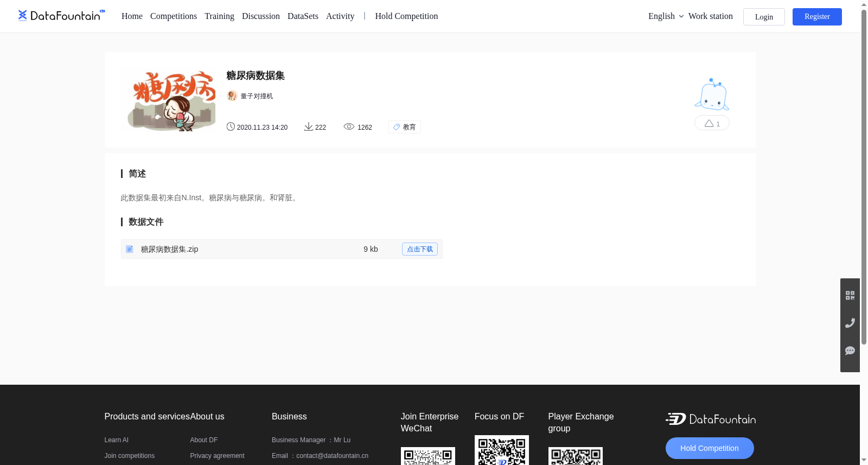Viewport: 868px width, 465px height.
Task: Click the Focus on DF QR code
Action: click(x=501, y=450)
